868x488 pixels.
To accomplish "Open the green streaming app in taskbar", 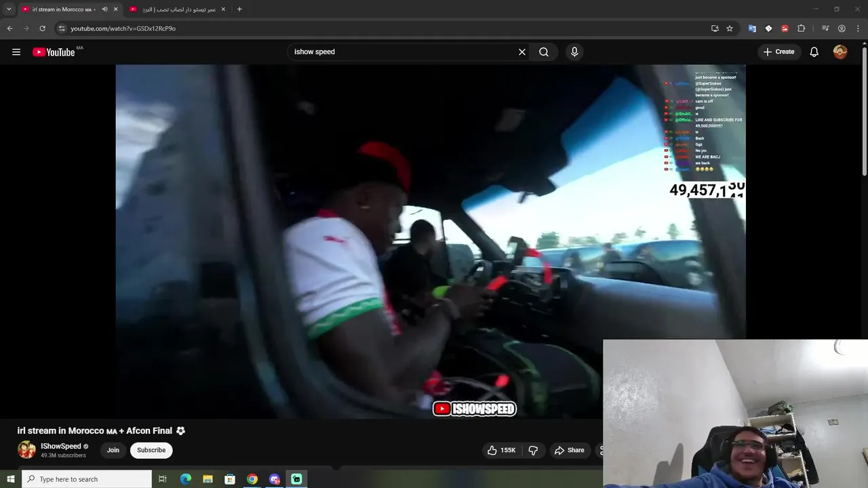I will point(296,479).
